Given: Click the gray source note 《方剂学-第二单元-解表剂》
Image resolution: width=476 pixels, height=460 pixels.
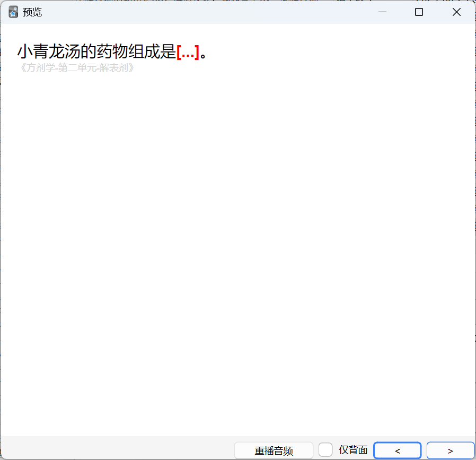Looking at the screenshot, I should 77,67.
